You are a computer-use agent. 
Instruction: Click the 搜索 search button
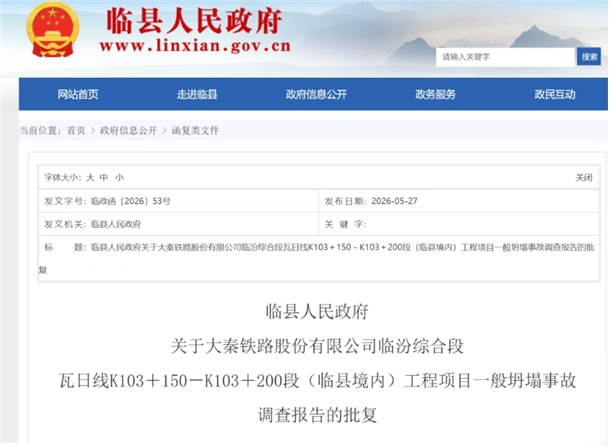tap(589, 57)
